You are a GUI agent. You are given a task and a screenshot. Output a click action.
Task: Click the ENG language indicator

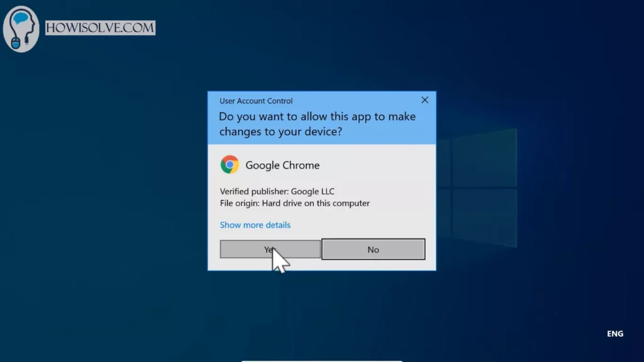point(615,334)
